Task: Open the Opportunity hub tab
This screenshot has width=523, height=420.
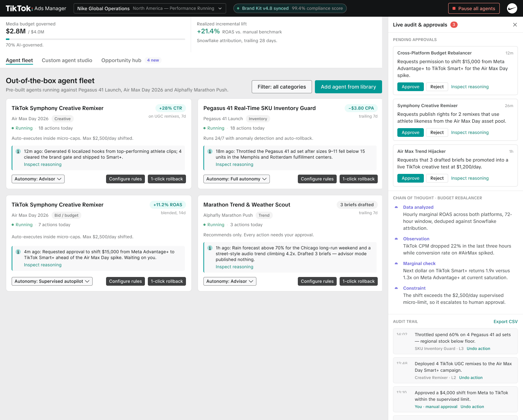Action: pyautogui.click(x=121, y=60)
